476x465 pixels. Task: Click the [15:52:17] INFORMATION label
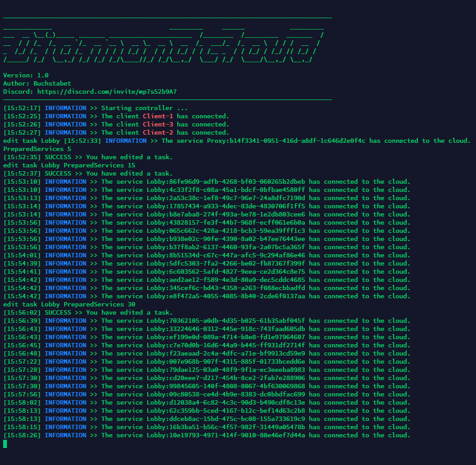(x=65, y=108)
